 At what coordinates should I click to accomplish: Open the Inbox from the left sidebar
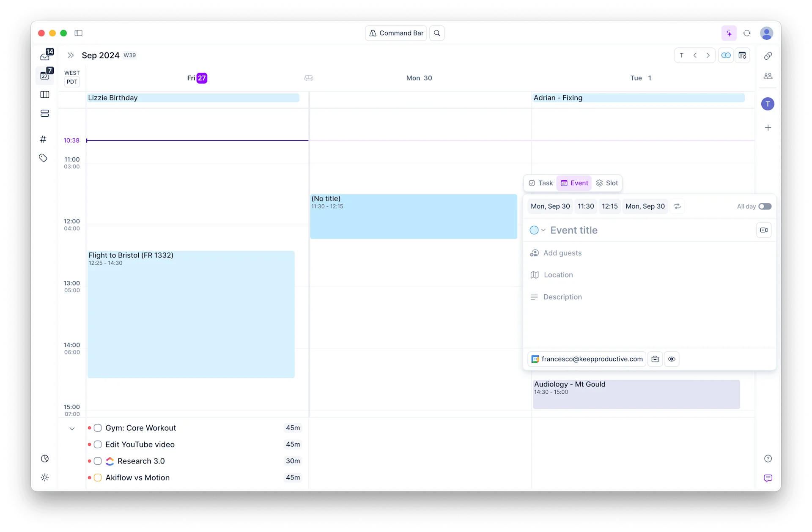point(45,55)
